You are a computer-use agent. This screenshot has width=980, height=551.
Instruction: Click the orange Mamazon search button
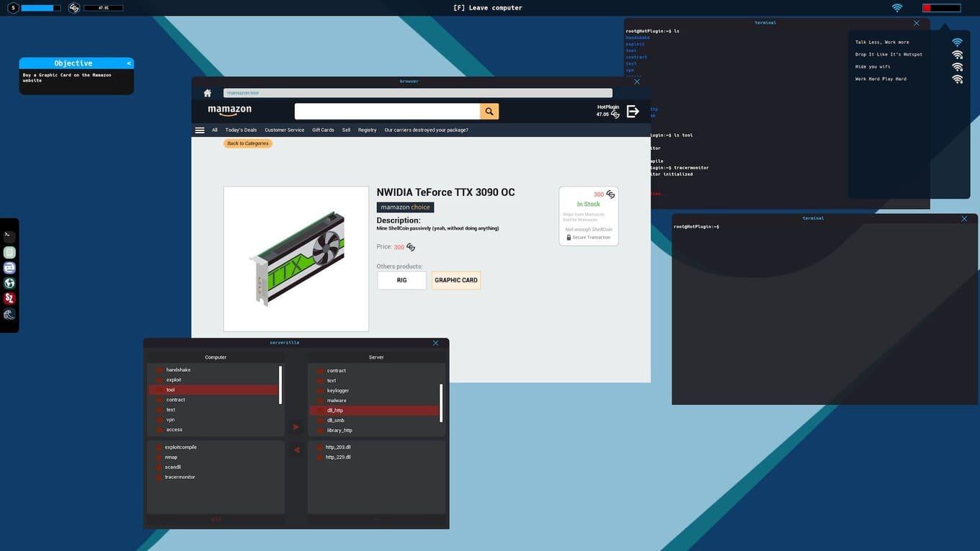pos(489,112)
